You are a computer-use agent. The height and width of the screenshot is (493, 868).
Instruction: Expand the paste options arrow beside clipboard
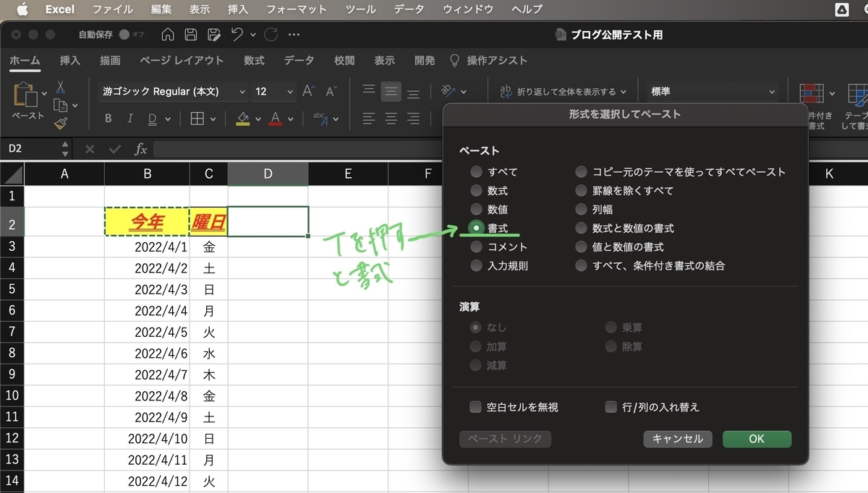point(44,93)
